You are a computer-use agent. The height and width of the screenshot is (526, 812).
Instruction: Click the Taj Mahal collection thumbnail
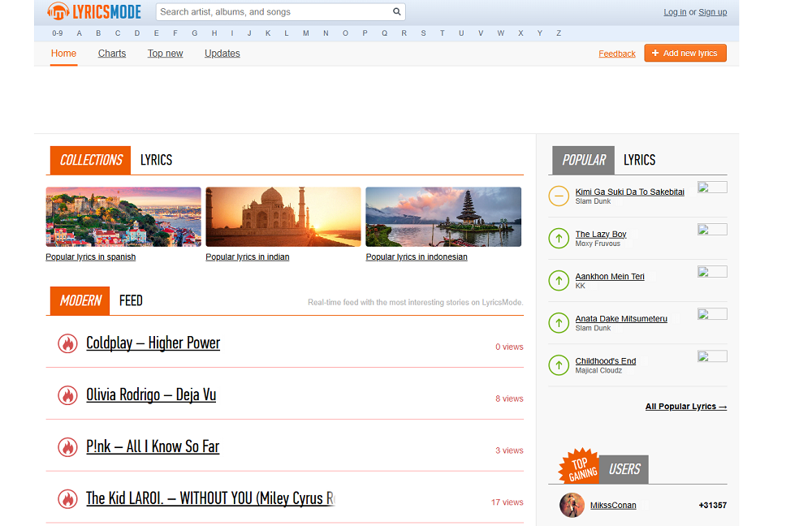[283, 217]
